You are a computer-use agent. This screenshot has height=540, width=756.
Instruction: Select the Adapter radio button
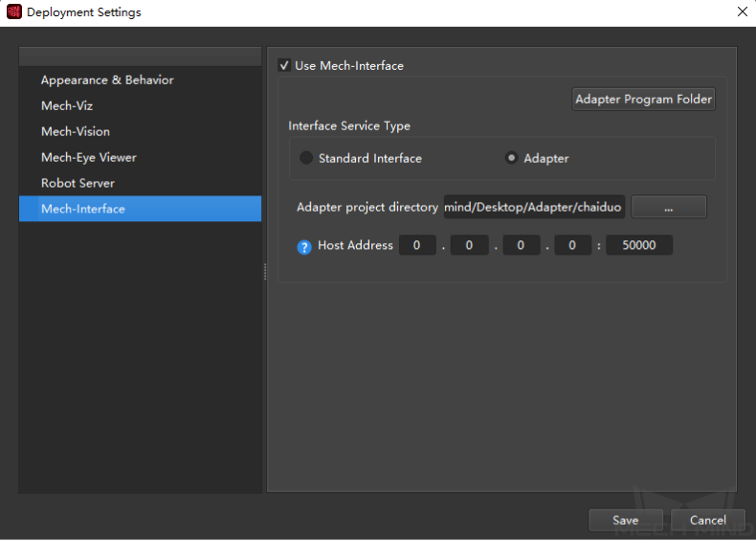(x=512, y=158)
